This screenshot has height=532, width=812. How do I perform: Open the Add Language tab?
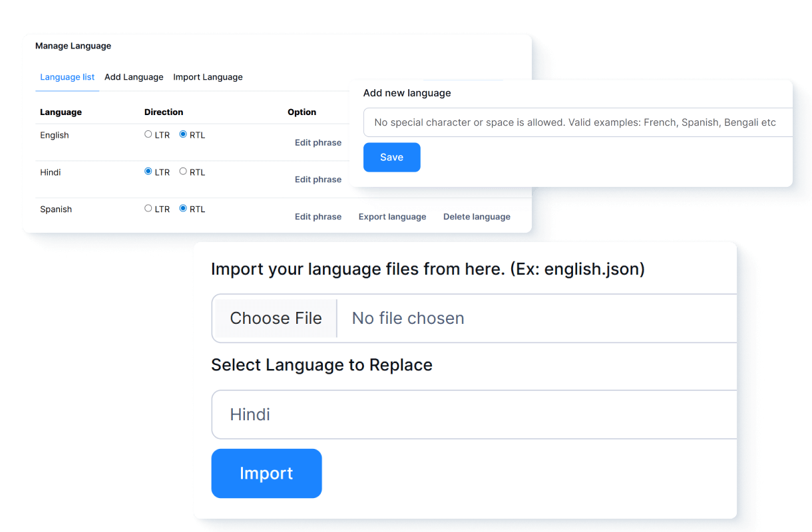pos(134,77)
